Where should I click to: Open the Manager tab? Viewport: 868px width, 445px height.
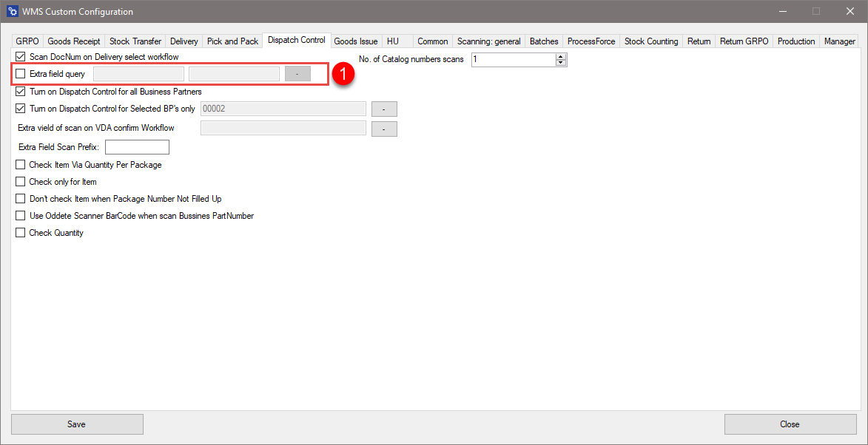pyautogui.click(x=840, y=41)
